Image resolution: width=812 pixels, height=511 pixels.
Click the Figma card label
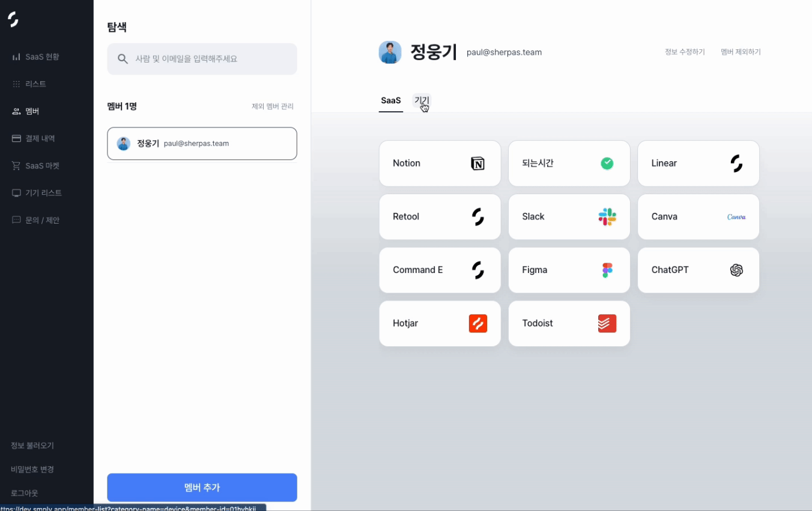[x=535, y=271]
